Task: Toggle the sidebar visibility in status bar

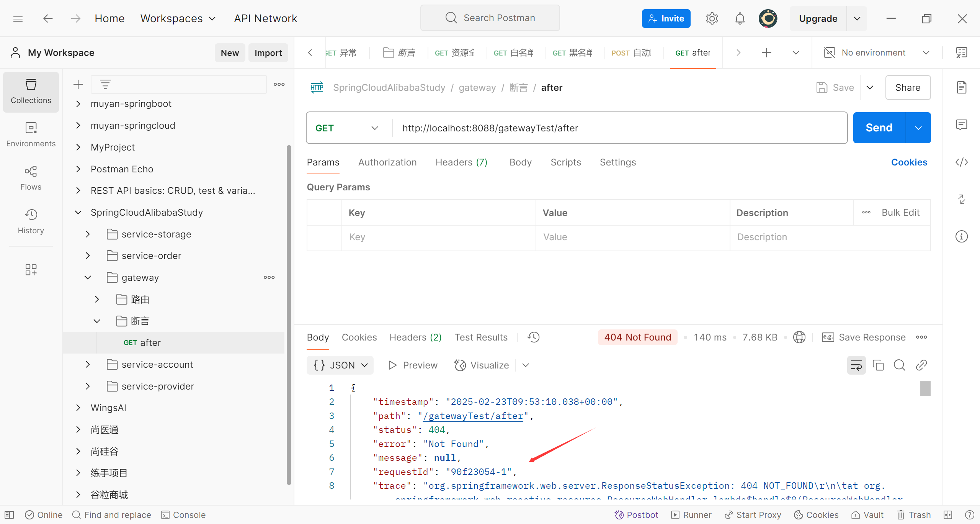Action: tap(9, 515)
